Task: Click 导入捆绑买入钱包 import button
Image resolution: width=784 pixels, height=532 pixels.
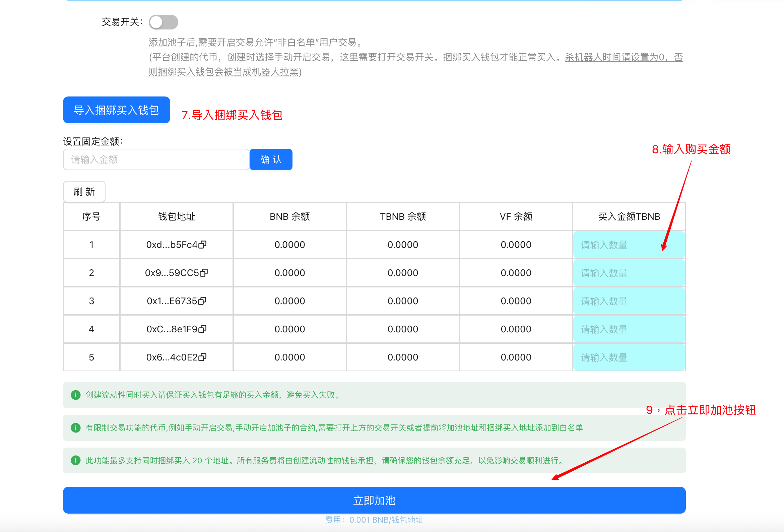Action: click(x=116, y=110)
